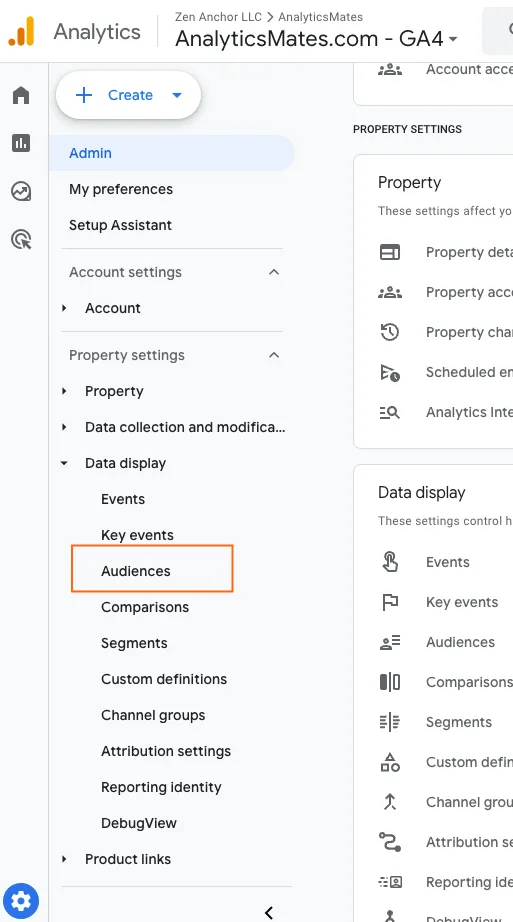
Task: Open My preferences
Action: pos(121,189)
